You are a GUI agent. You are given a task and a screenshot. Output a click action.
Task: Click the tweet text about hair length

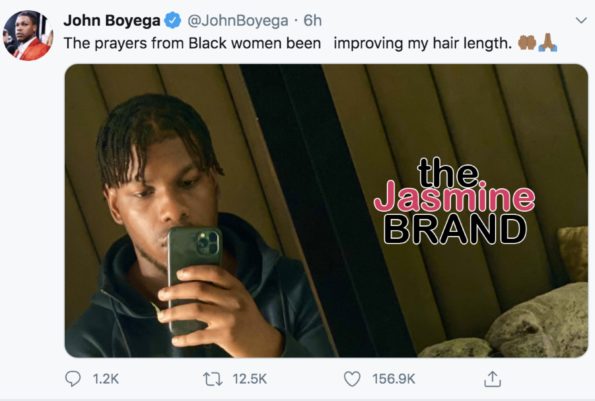[288, 43]
